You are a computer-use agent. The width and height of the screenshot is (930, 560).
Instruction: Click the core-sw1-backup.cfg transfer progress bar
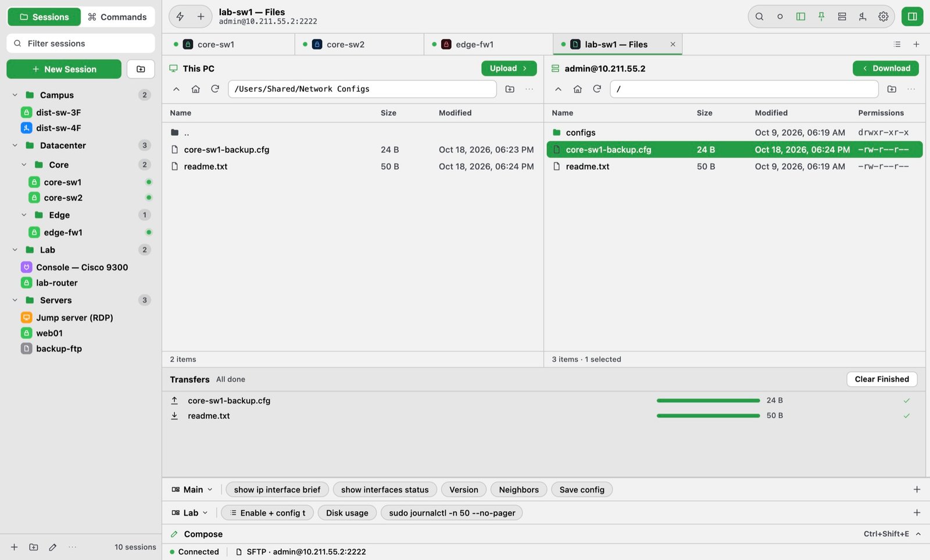click(x=708, y=401)
